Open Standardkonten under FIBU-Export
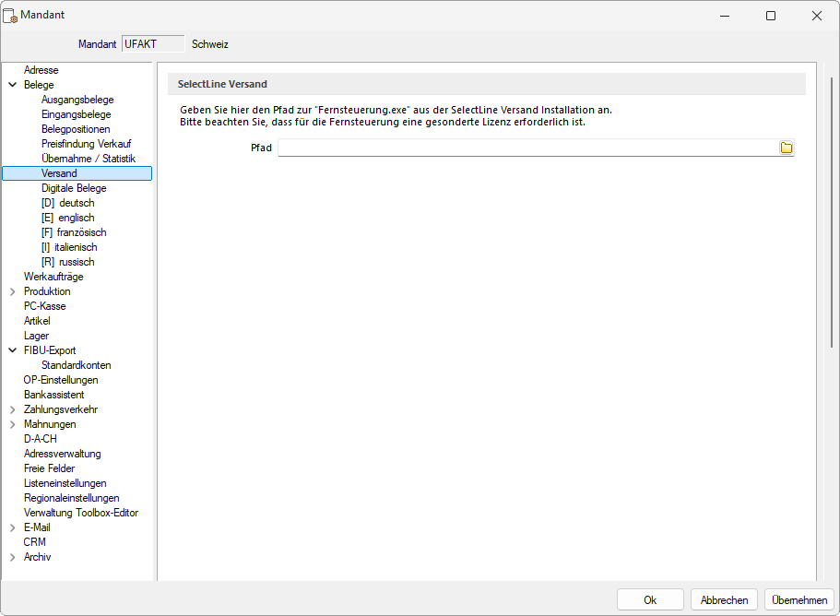Viewport: 840px width, 616px height. pyautogui.click(x=77, y=365)
